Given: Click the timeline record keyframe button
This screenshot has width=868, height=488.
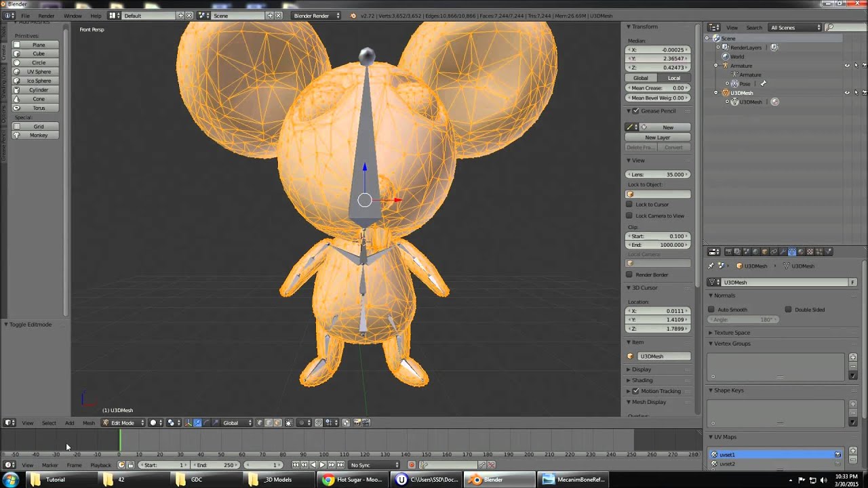Looking at the screenshot, I should click(412, 465).
